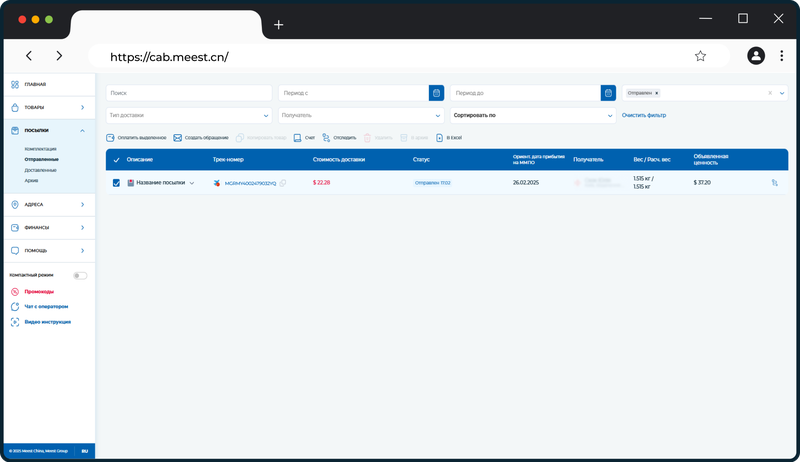Click the 'Счет' invoice icon
Image resolution: width=800 pixels, height=462 pixels.
coord(297,138)
